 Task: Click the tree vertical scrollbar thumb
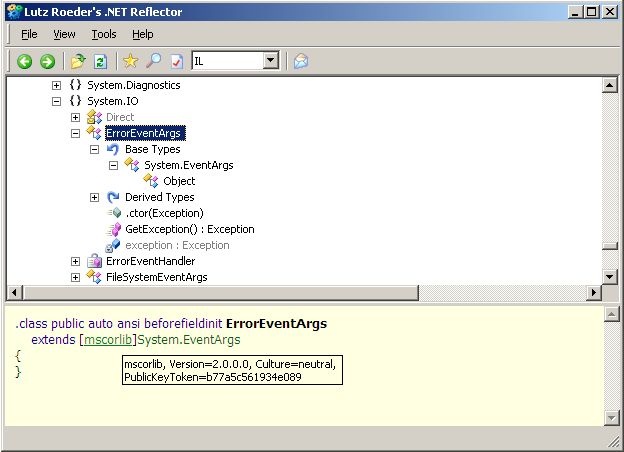tap(610, 246)
